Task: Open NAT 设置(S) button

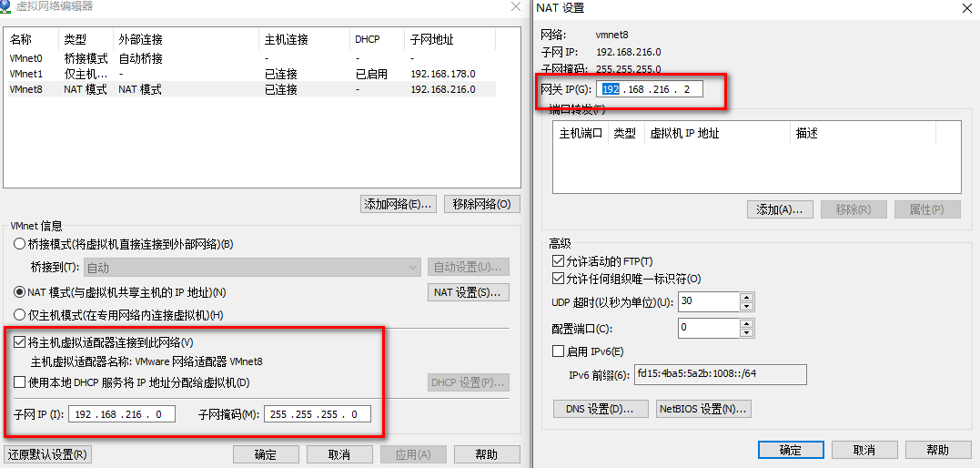Action: coord(468,292)
